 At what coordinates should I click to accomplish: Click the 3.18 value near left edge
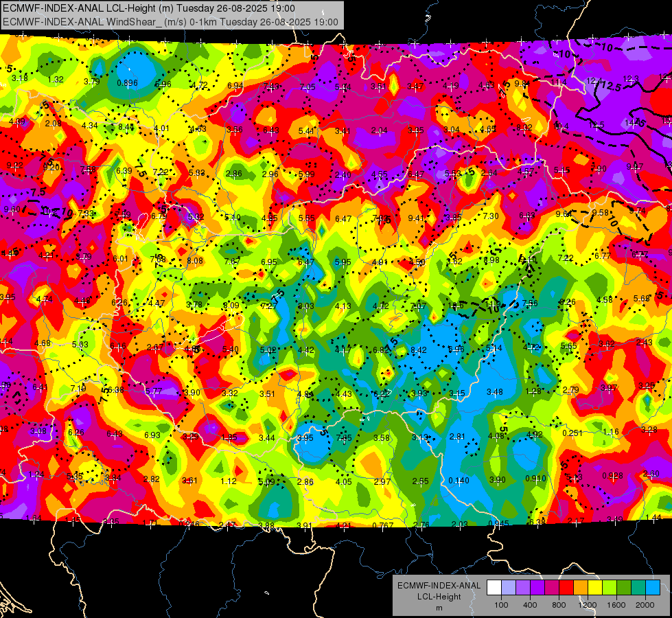(20, 78)
